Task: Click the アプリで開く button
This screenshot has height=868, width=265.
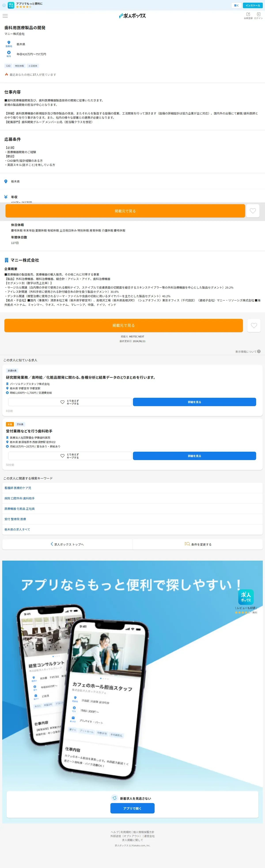Action: tap(132, 808)
